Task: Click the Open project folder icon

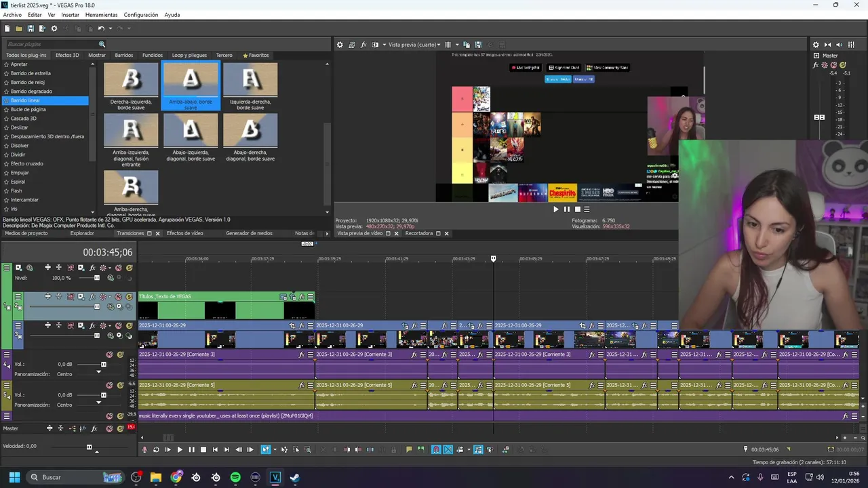Action: tap(19, 28)
